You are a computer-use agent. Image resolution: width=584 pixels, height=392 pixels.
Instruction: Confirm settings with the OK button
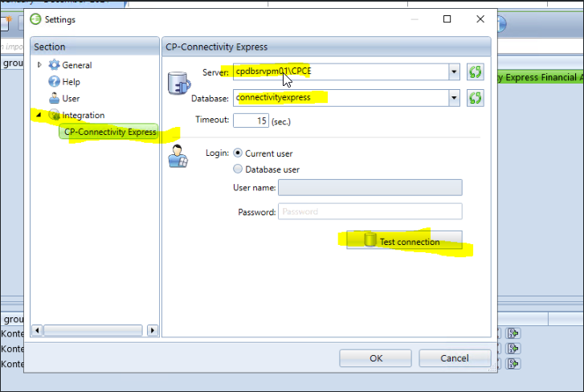(376, 357)
